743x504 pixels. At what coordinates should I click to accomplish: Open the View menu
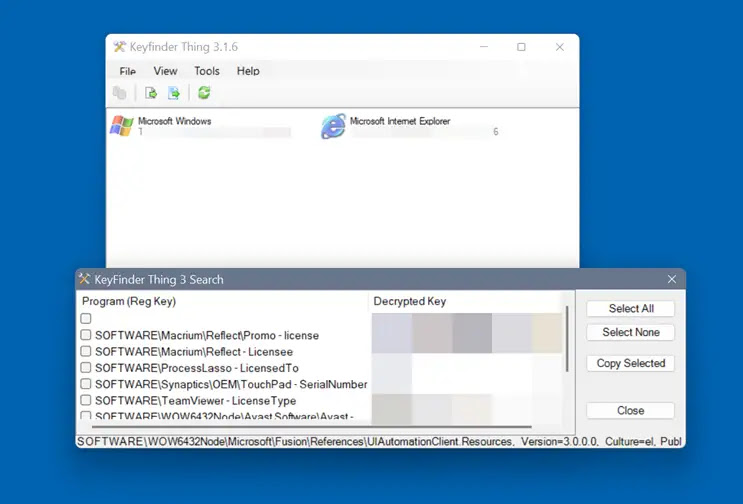click(x=165, y=71)
